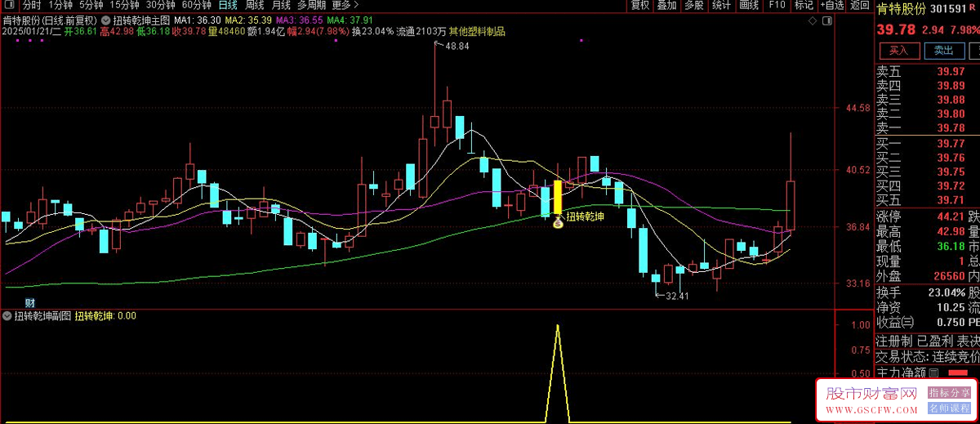This screenshot has height=424, width=980.
Task: Expand the 扭转乾坤副图 indicator dropdown
Action: [7, 315]
